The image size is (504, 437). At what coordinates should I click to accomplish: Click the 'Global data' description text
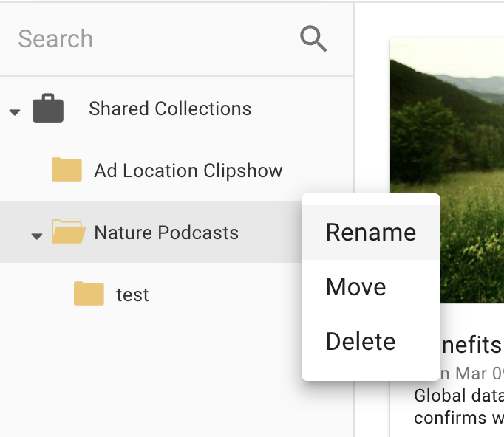(x=459, y=396)
